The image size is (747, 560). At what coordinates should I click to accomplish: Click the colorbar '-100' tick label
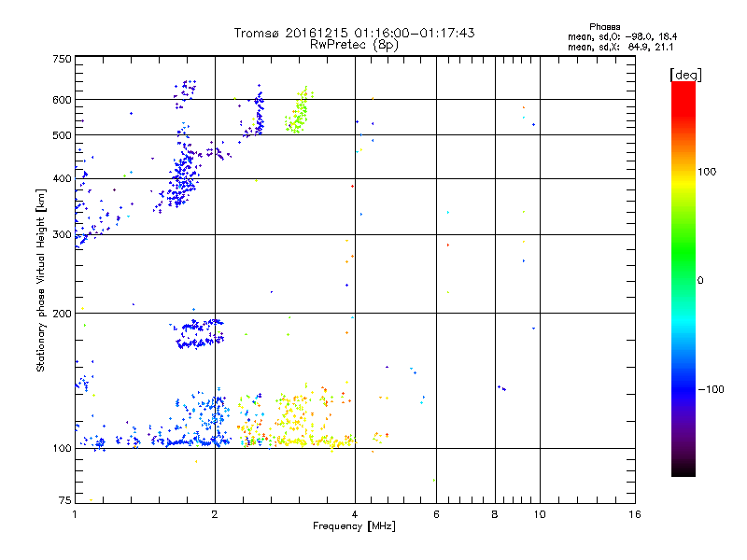click(711, 389)
